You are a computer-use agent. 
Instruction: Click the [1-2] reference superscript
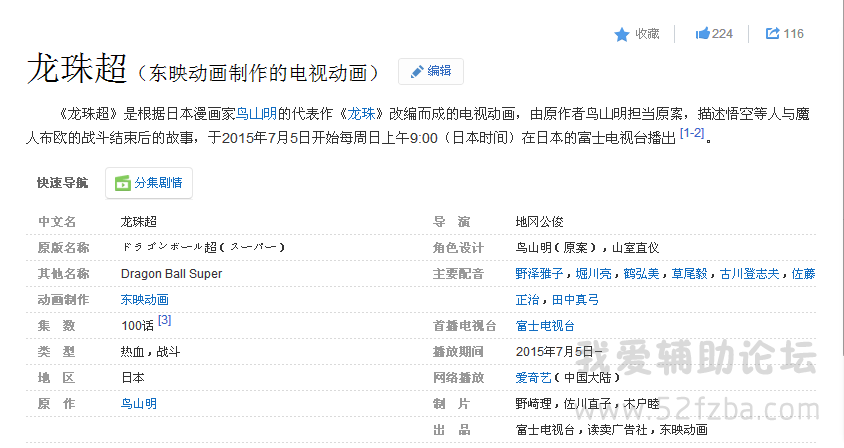pyautogui.click(x=692, y=132)
